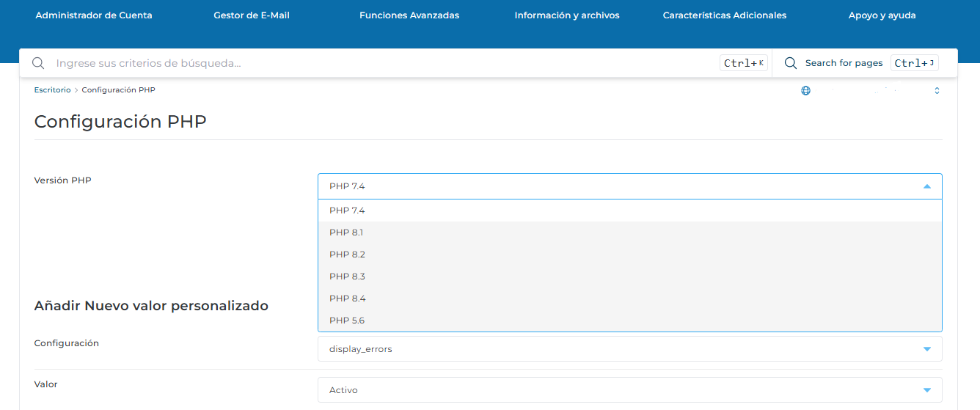Open the Valor dropdown showing Activo
This screenshot has height=410, width=980.
(x=926, y=390)
